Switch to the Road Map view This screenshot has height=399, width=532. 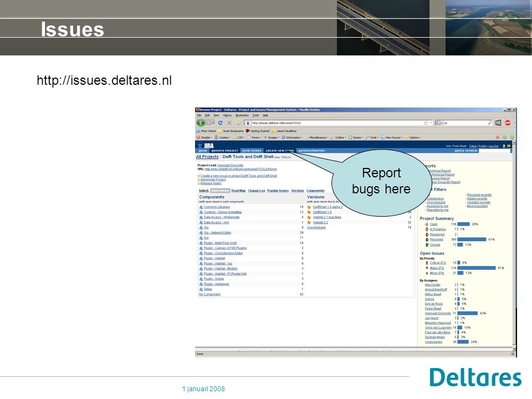tap(238, 191)
